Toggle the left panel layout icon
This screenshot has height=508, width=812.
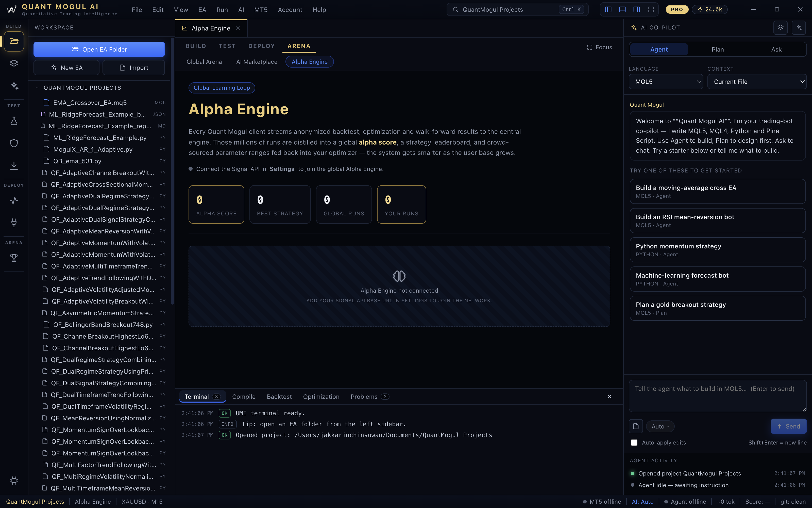click(x=608, y=9)
